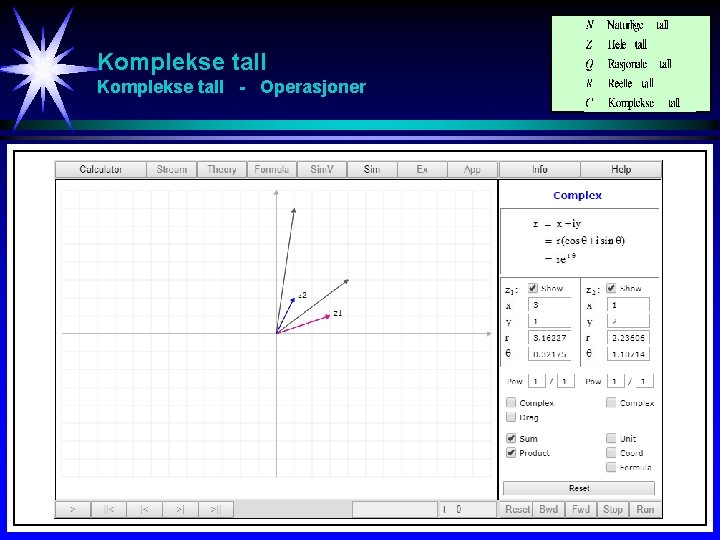
Task: Click the Fwd button
Action: (x=581, y=509)
